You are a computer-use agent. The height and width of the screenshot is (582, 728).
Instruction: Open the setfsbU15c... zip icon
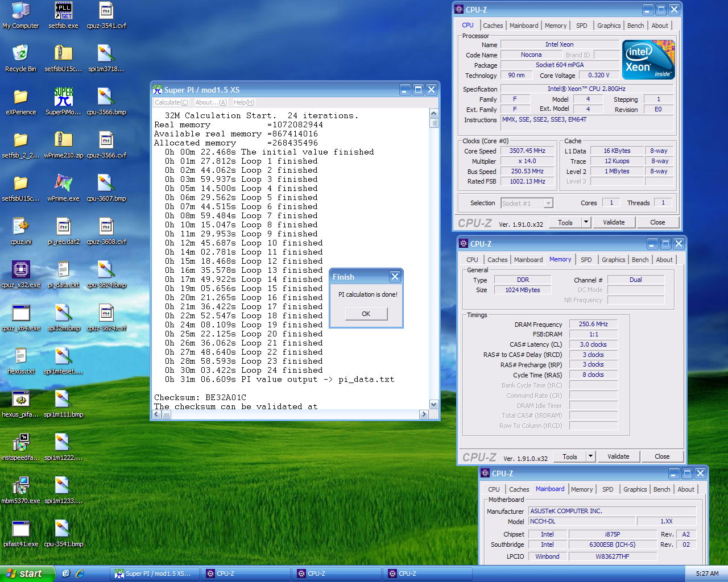tap(63, 59)
